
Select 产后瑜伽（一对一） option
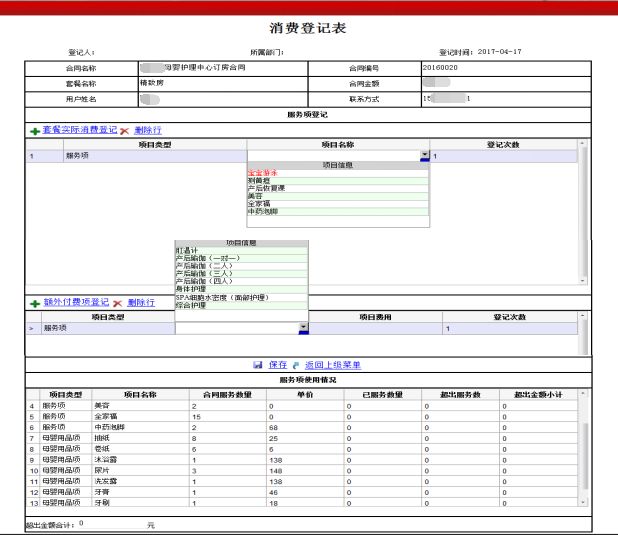241,258
